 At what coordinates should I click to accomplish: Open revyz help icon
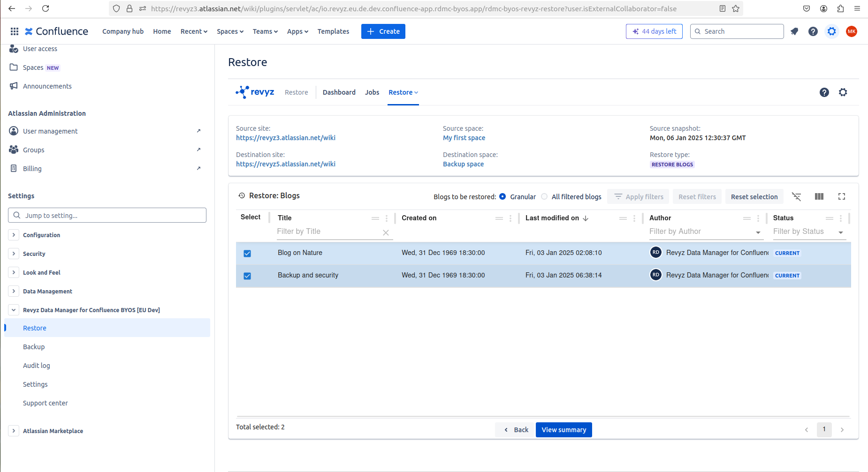pyautogui.click(x=824, y=92)
